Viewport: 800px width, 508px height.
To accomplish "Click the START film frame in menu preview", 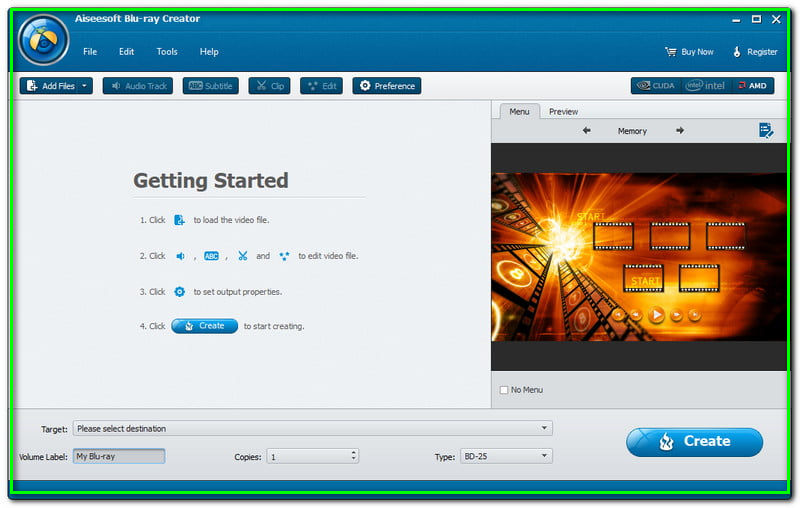I will point(643,278).
